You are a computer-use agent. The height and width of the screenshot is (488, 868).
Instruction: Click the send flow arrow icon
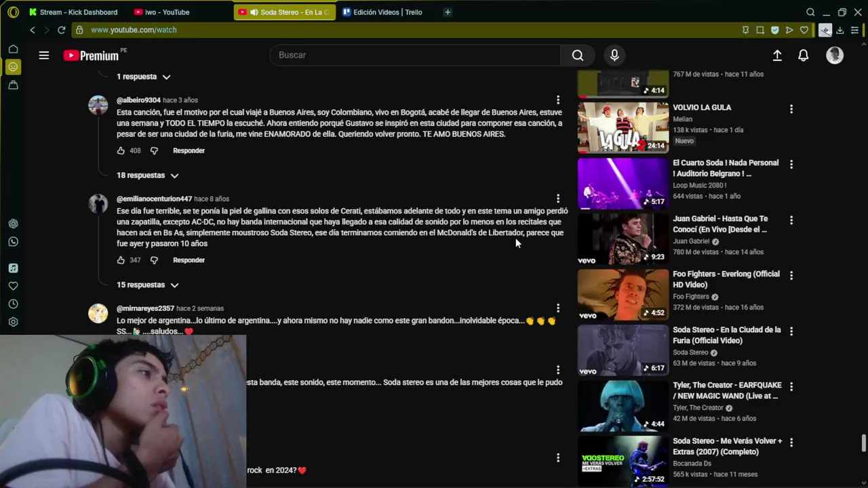(789, 30)
